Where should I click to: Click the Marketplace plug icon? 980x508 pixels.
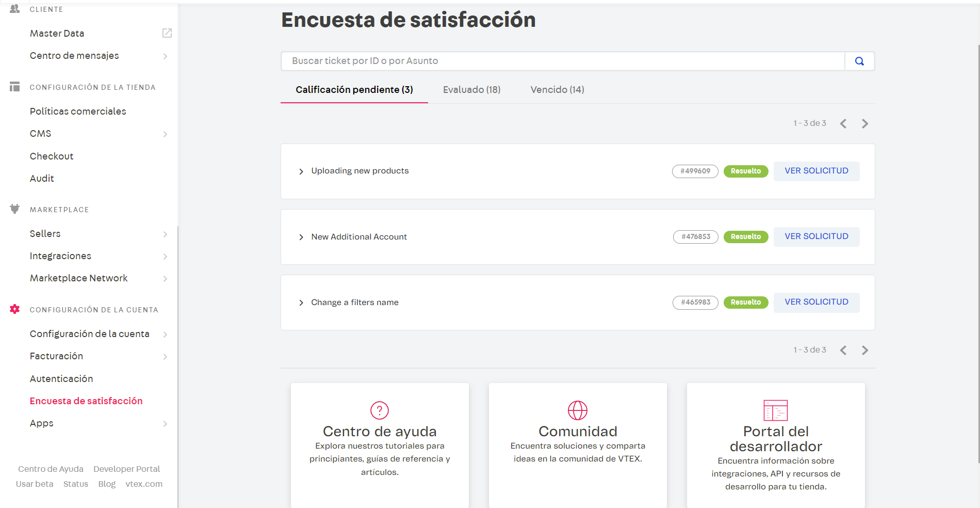(x=15, y=209)
